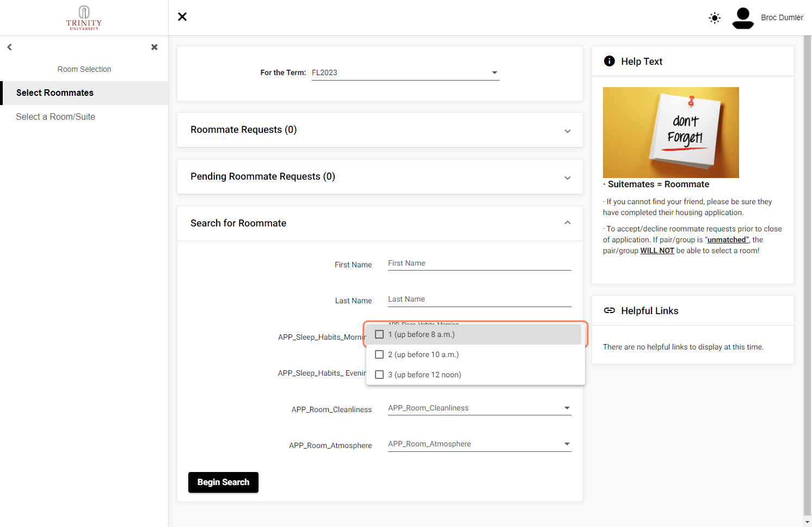Collapse the Search for Roommate section

pos(380,223)
